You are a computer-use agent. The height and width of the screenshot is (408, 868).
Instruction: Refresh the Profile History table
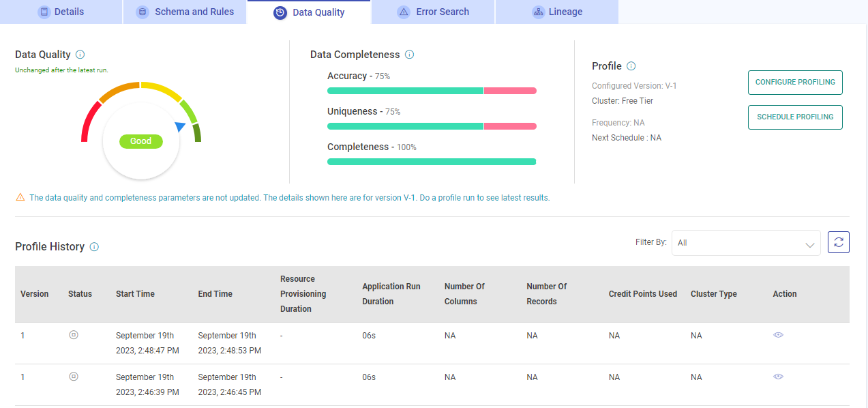point(838,242)
